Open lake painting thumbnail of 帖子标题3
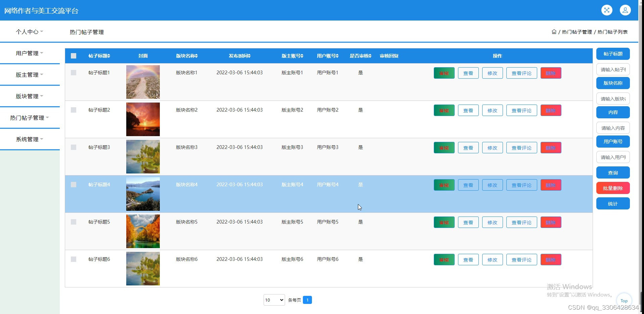Image resolution: width=644 pixels, height=314 pixels. (x=143, y=157)
